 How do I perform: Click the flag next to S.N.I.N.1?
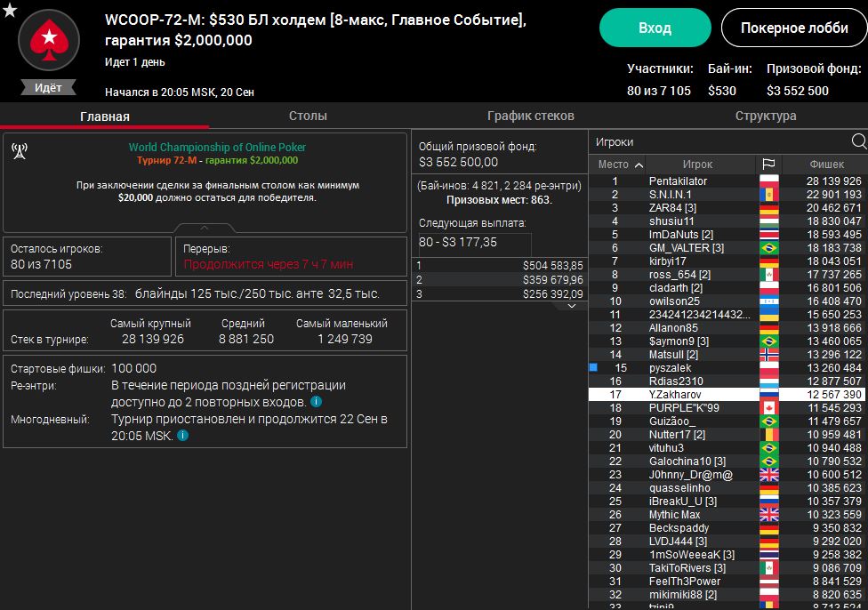coord(769,194)
